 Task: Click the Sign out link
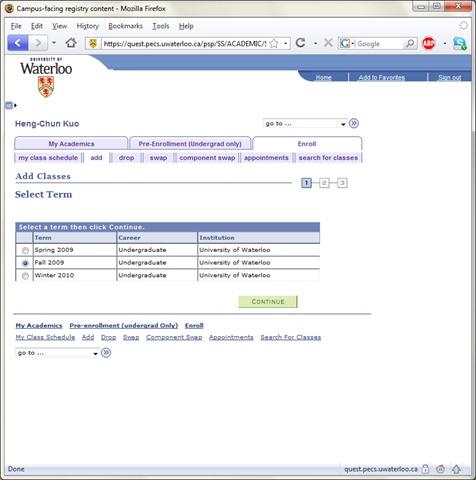point(449,77)
